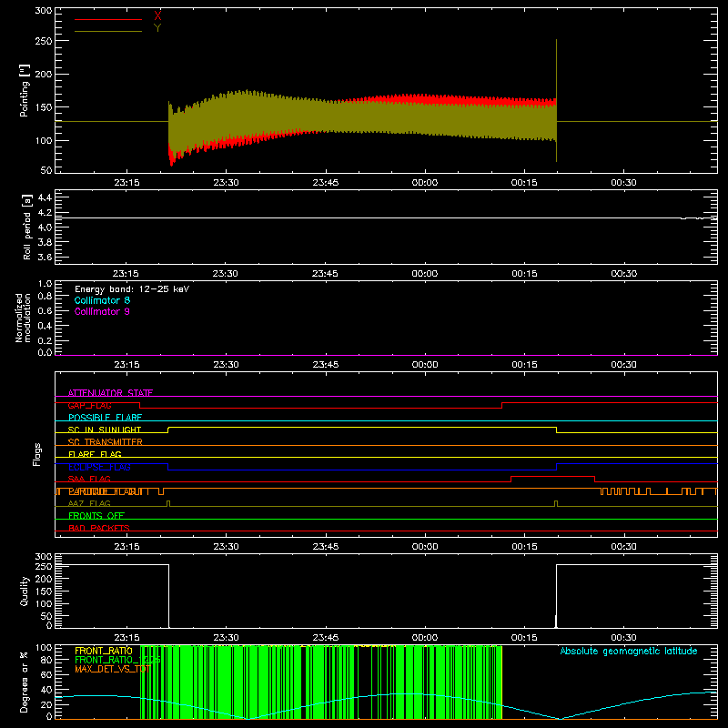
Task: Click the SC_IN_SUNLIGHT flag label
Action: tap(105, 430)
